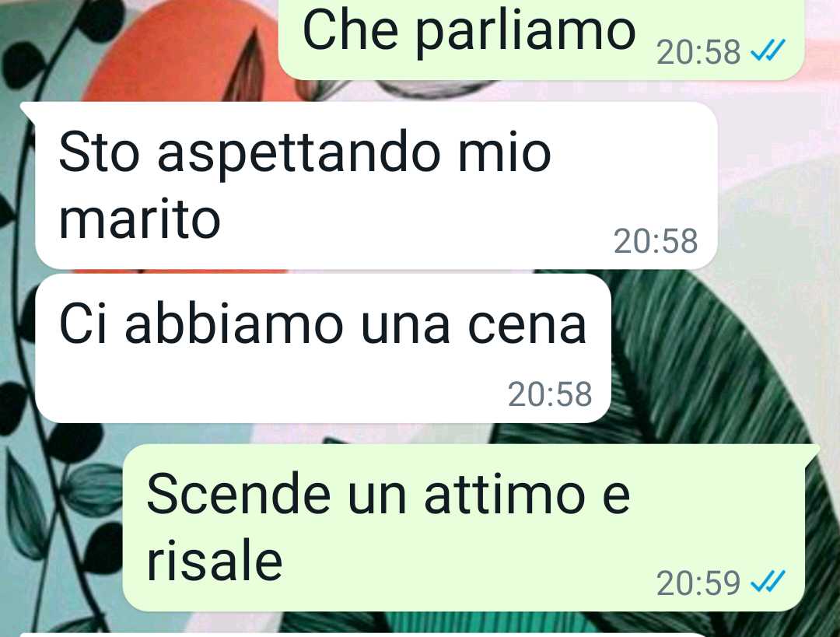Click the 20:58 timestamp on 'Che parliamo'
Viewport: 840px width, 637px height.
698,52
